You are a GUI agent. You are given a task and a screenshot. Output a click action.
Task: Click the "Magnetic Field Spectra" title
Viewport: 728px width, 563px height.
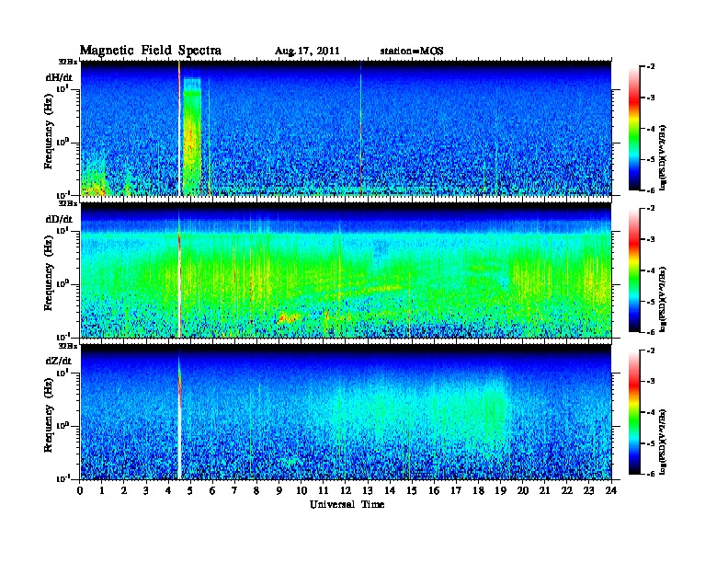point(151,51)
